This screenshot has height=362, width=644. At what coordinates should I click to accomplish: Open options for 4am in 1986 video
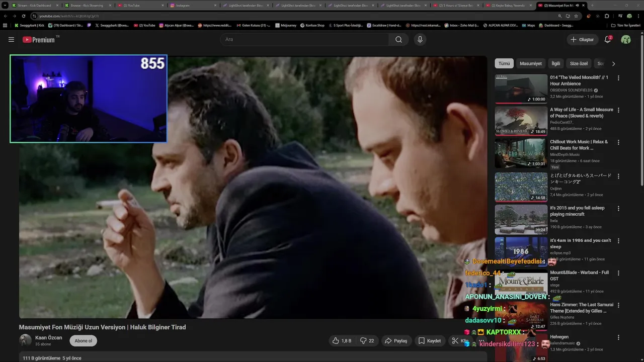[618, 241]
